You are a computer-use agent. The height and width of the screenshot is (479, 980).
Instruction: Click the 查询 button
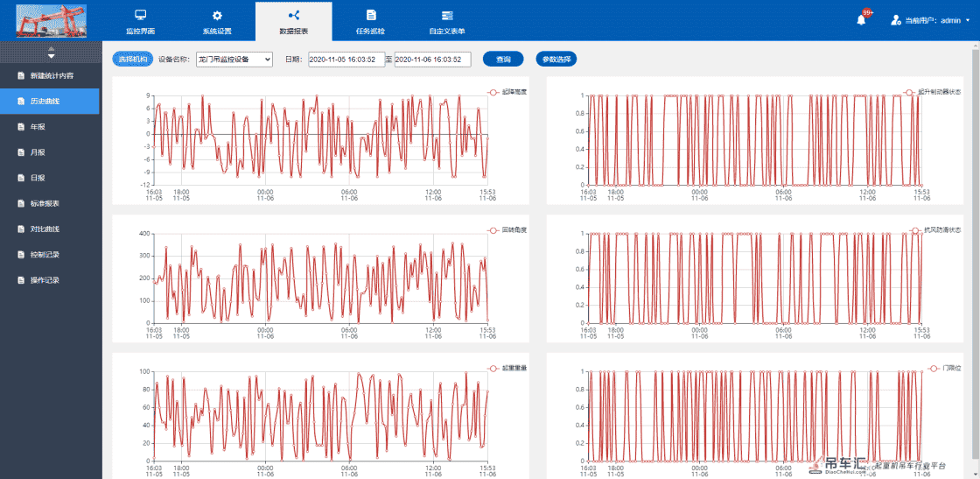(503, 60)
